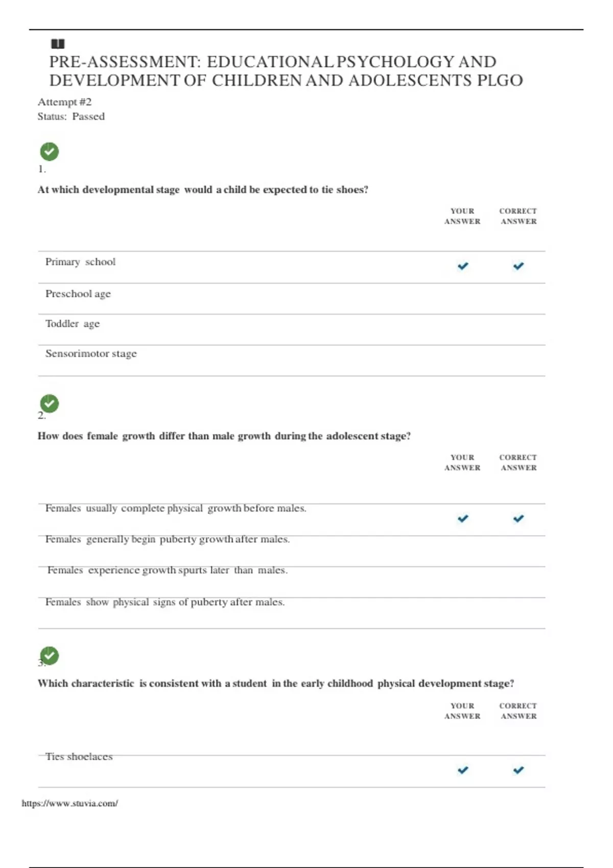This screenshot has height=868, width=613.
Task: Select 'Females generally begin puberty growth after males'
Action: coord(168,540)
